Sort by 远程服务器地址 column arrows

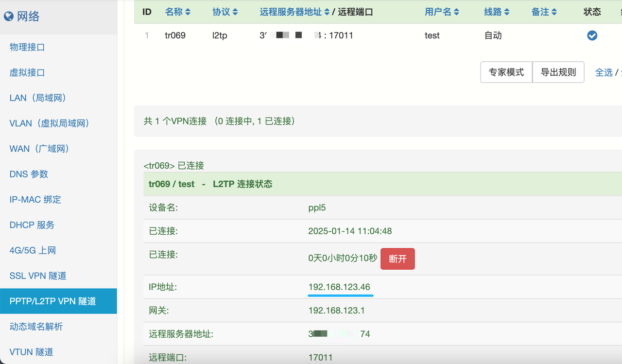pos(327,12)
